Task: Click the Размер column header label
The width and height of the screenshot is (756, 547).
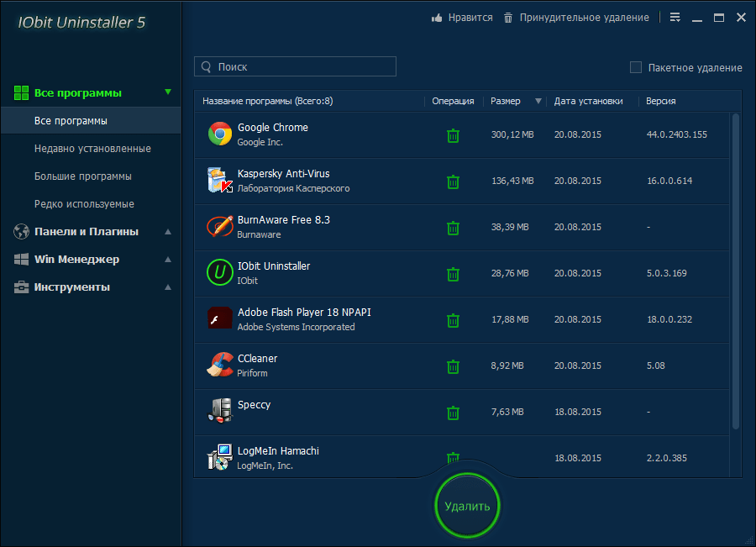Action: pos(506,102)
